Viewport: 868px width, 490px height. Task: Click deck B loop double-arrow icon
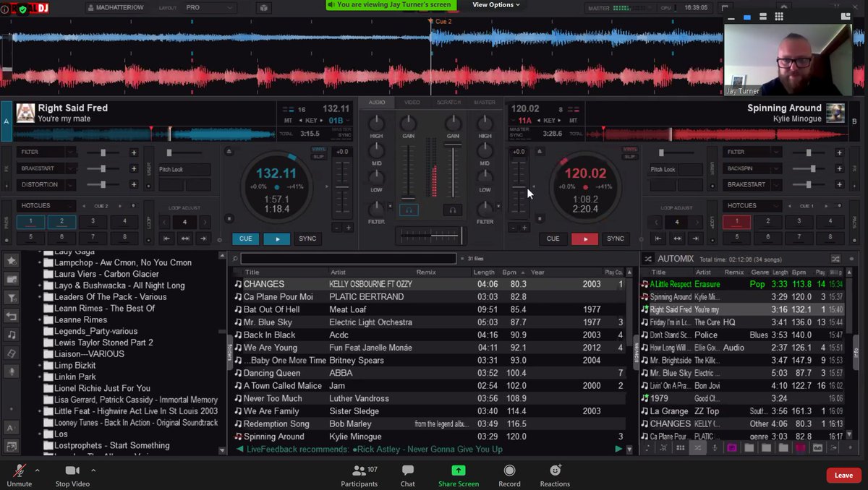click(x=676, y=238)
